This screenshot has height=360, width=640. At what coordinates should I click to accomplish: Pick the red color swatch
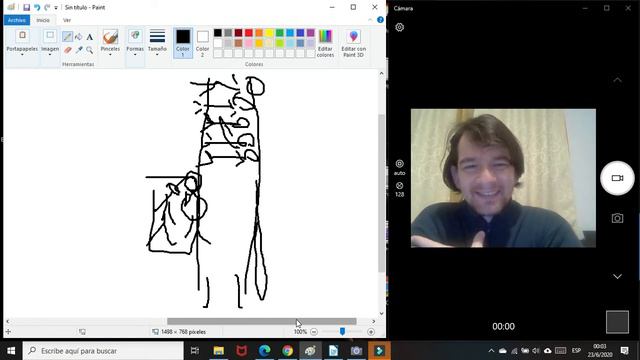(x=249, y=33)
